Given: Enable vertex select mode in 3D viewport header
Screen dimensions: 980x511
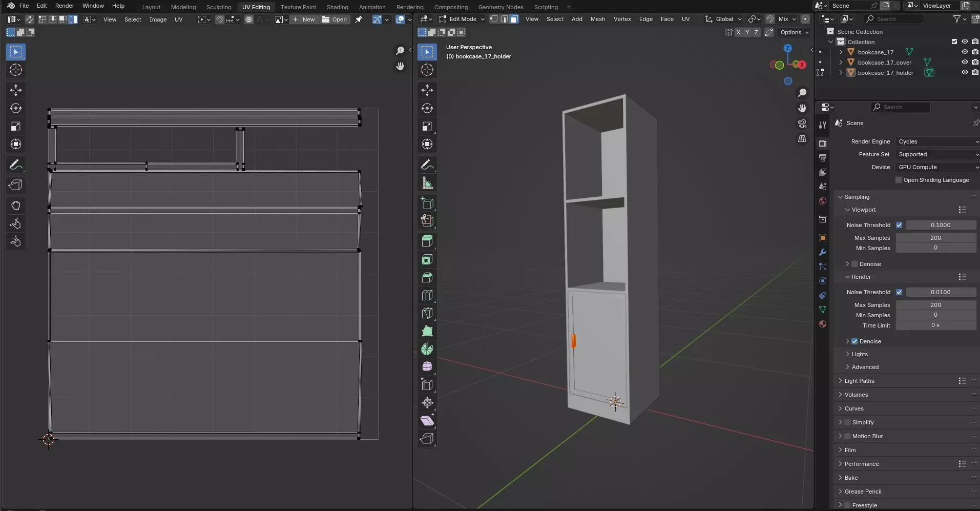Looking at the screenshot, I should tap(494, 19).
